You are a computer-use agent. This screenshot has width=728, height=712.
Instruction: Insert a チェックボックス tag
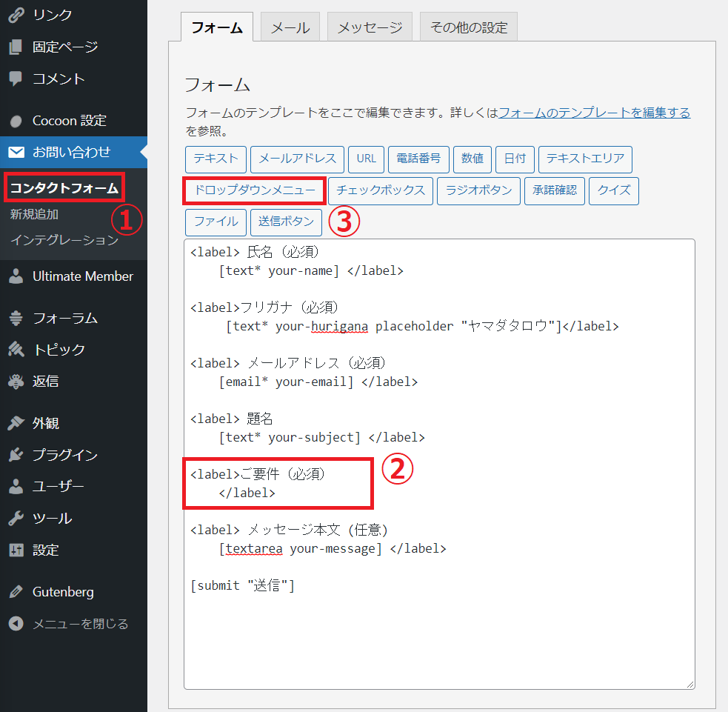tap(380, 190)
